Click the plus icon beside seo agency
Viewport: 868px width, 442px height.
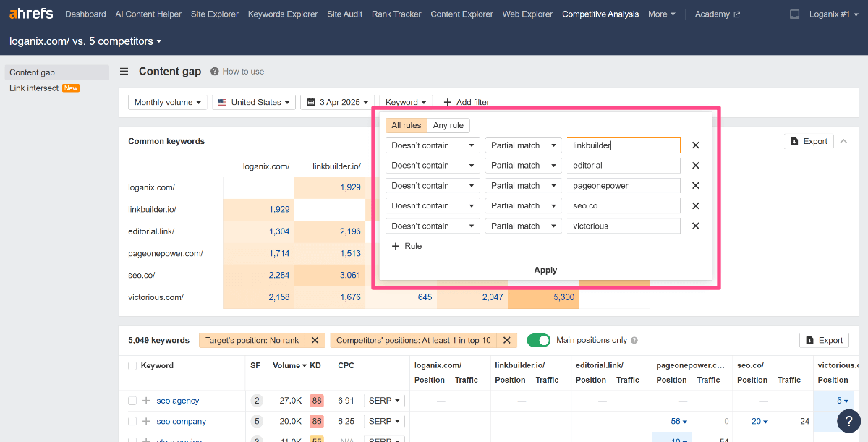(146, 401)
